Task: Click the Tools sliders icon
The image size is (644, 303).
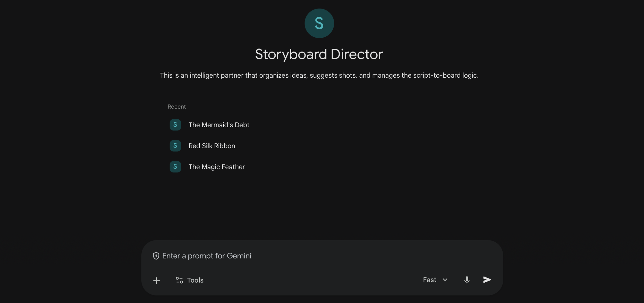Action: point(179,280)
